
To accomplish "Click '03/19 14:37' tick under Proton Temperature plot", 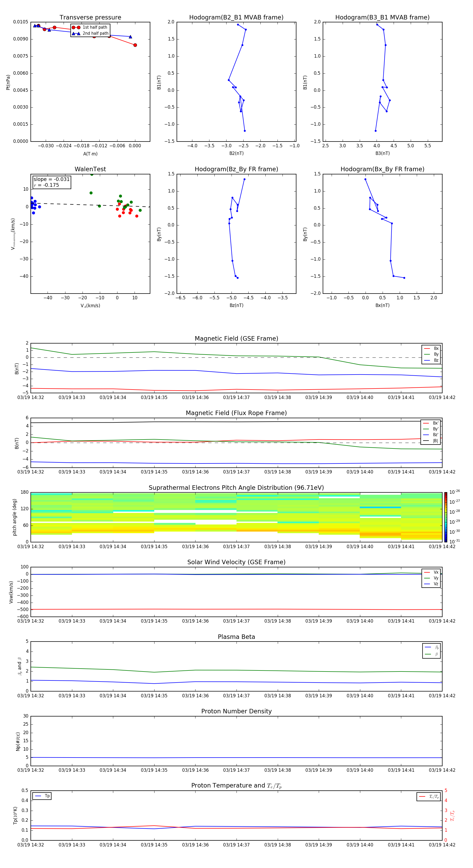I will (x=236, y=845).
